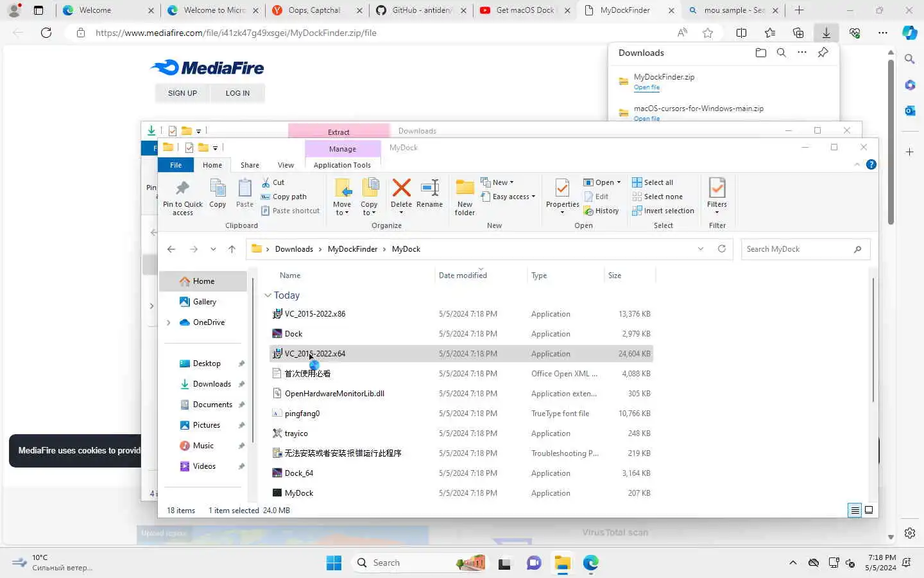Pin the Edge Downloads panel
Screen dimensions: 924x578
click(x=823, y=53)
